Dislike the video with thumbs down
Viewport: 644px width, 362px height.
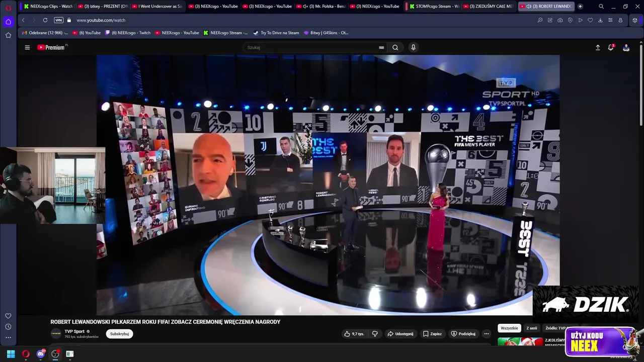(x=375, y=334)
